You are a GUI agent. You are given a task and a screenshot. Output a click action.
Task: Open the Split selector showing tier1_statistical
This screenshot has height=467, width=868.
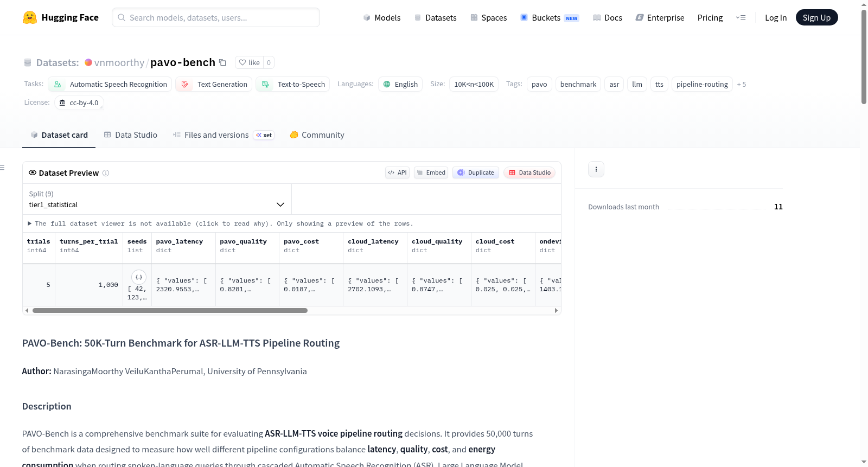click(157, 199)
